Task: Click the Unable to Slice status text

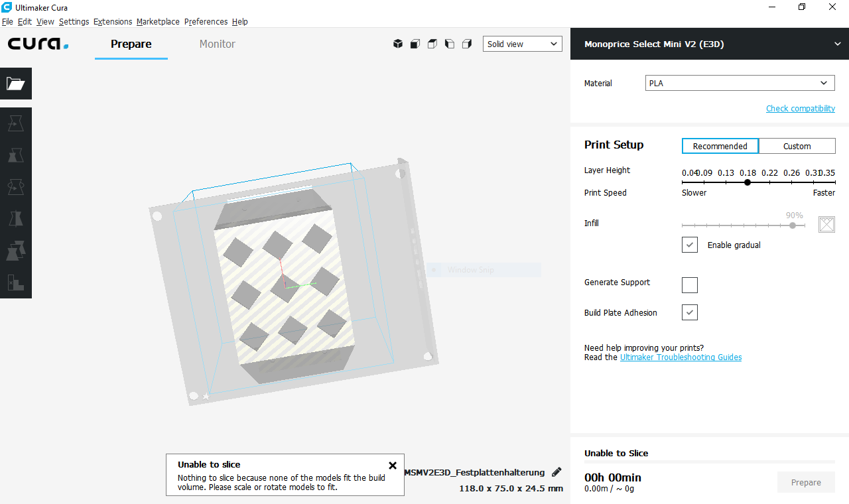Action: pyautogui.click(x=616, y=453)
